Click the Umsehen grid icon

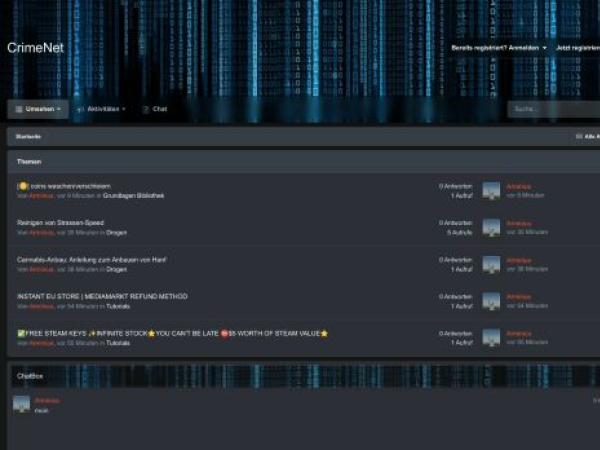pyautogui.click(x=18, y=109)
